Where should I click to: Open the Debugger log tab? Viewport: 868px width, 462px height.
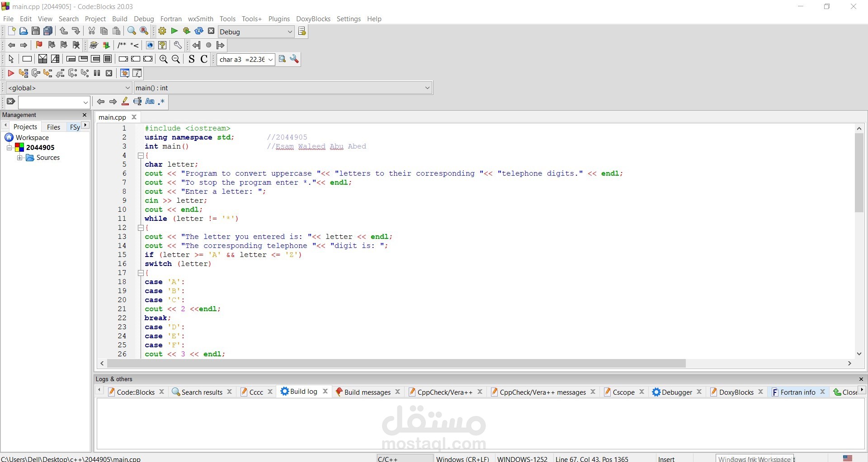677,392
